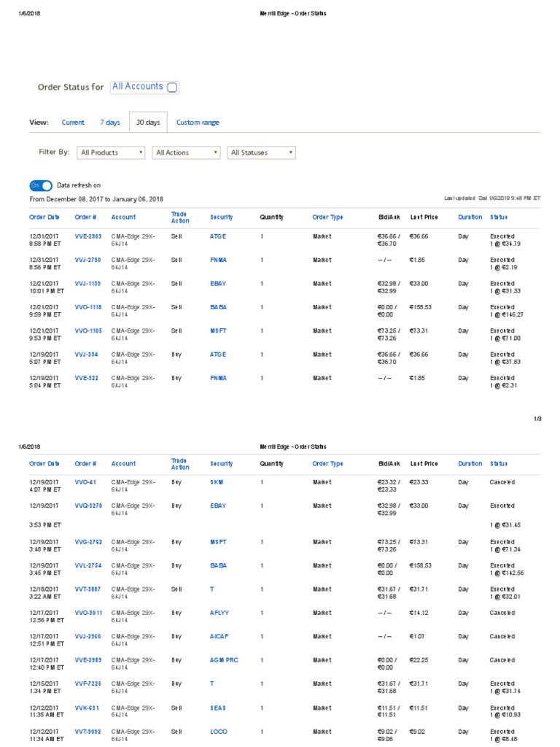Sort by Order Type header above VVO-41 row
The width and height of the screenshot is (560, 747).
coord(327,463)
